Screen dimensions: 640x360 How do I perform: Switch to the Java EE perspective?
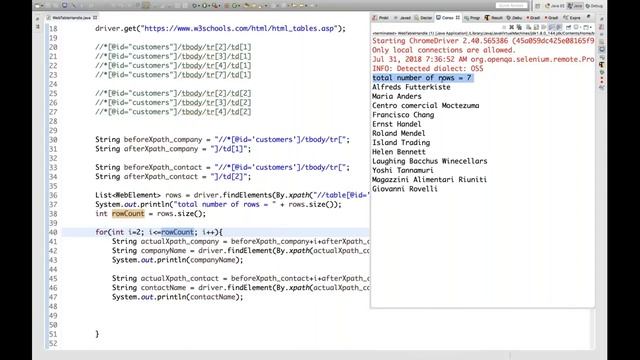554,6
